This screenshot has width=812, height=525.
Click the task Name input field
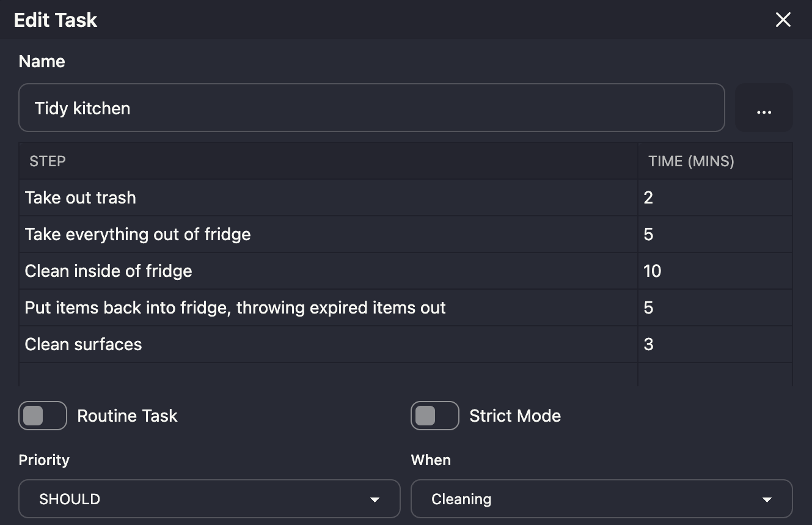click(x=371, y=108)
